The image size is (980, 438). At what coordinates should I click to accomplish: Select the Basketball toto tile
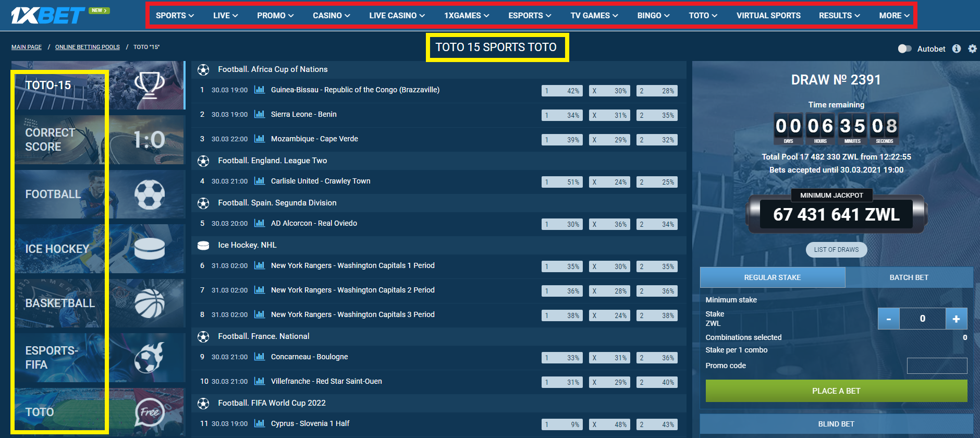click(99, 303)
